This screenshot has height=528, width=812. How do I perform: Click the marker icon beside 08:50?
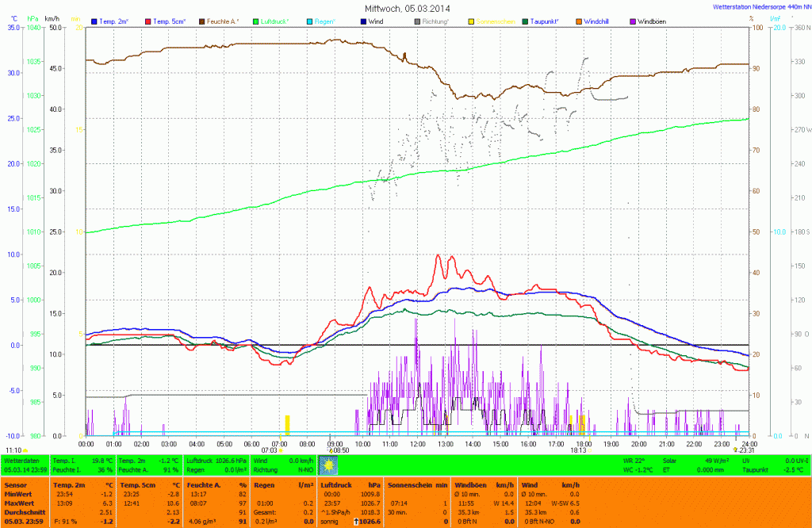331,450
